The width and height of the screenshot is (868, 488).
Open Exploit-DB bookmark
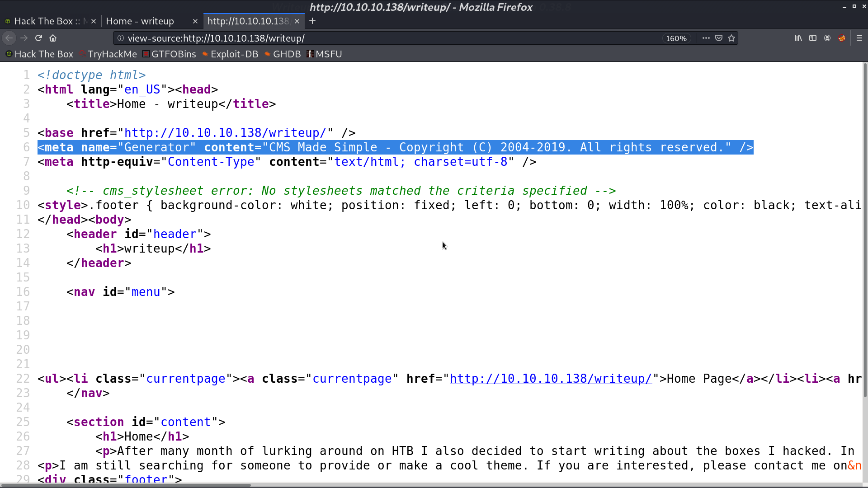(x=230, y=54)
